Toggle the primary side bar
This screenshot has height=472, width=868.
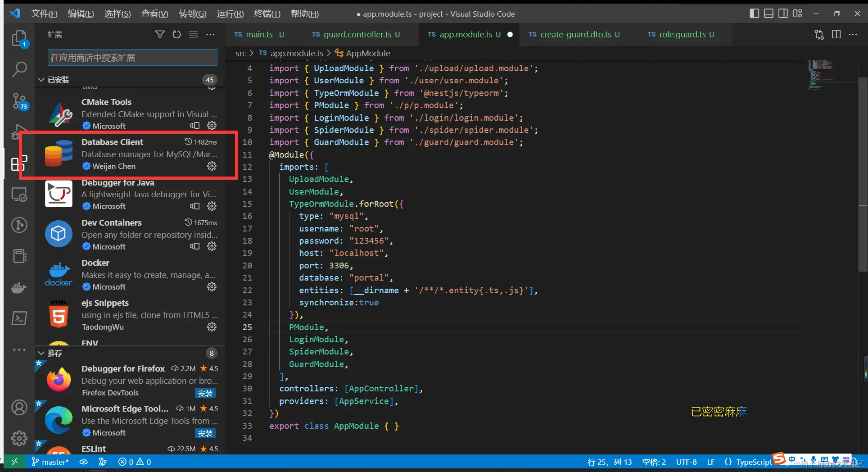(755, 14)
